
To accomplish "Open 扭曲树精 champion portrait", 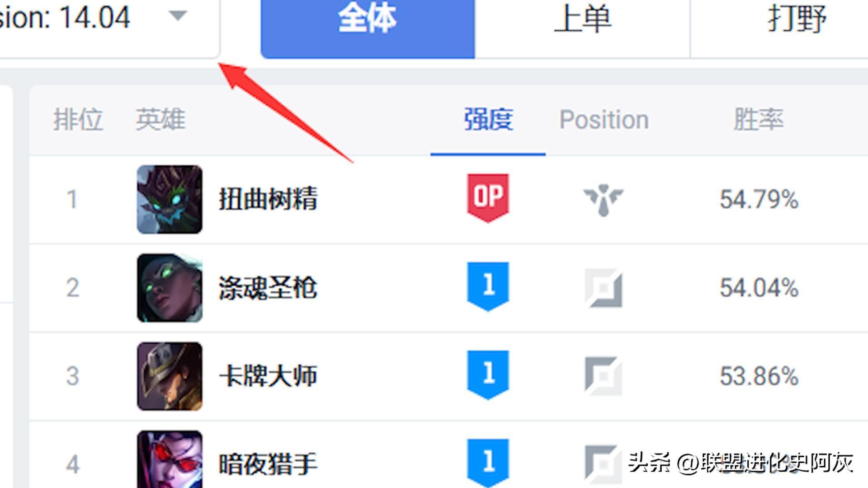I will tap(170, 199).
